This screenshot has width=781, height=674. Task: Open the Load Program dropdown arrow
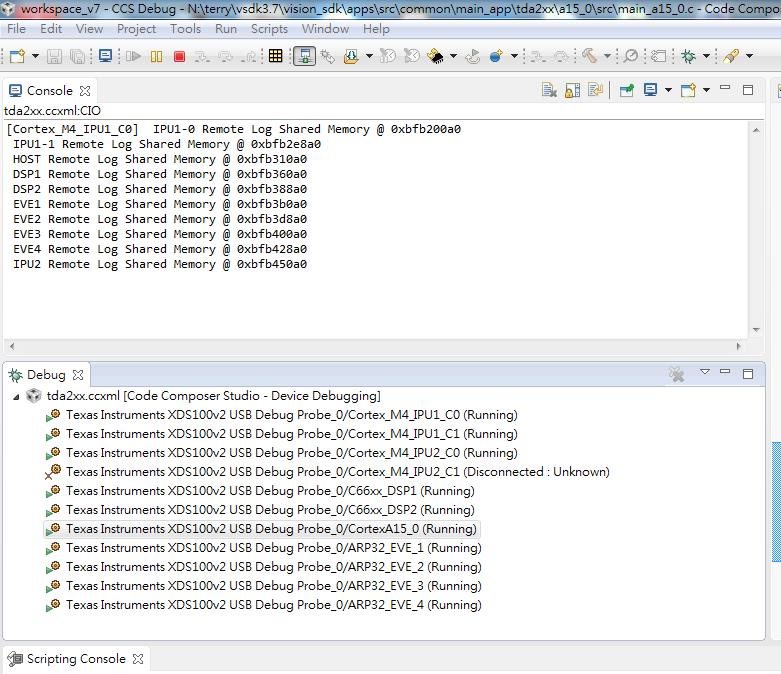point(369,56)
